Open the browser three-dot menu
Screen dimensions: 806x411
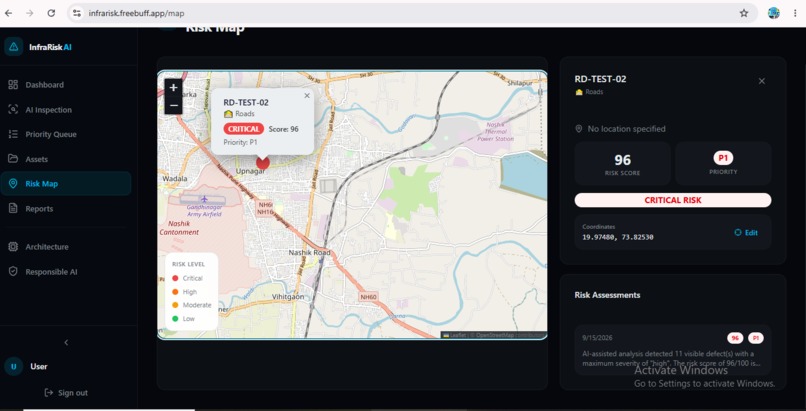[x=795, y=13]
